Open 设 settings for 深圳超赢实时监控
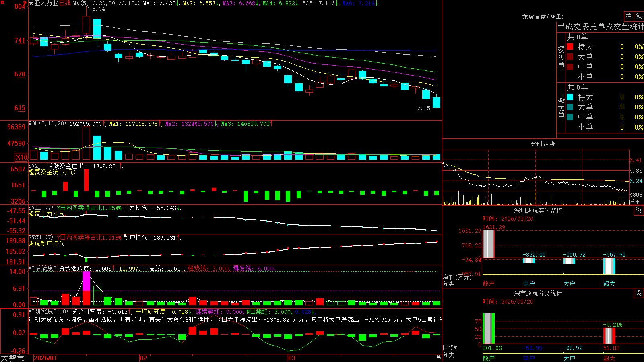The height and width of the screenshot is (362, 644). point(639,210)
